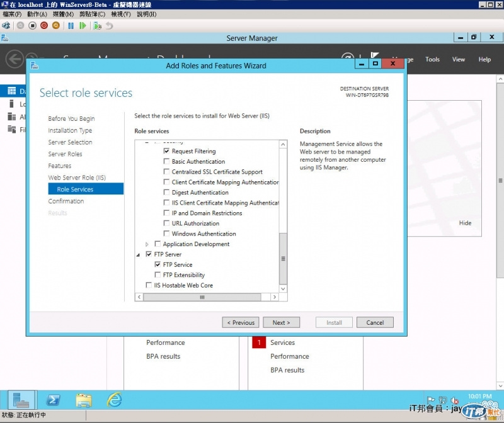Viewport: 504px width, 423px height.
Task: Cancel the wizard
Action: (375, 322)
